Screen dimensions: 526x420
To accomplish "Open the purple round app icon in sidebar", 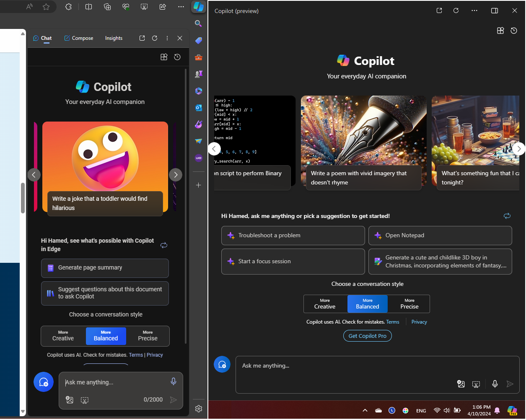I will [x=199, y=158].
